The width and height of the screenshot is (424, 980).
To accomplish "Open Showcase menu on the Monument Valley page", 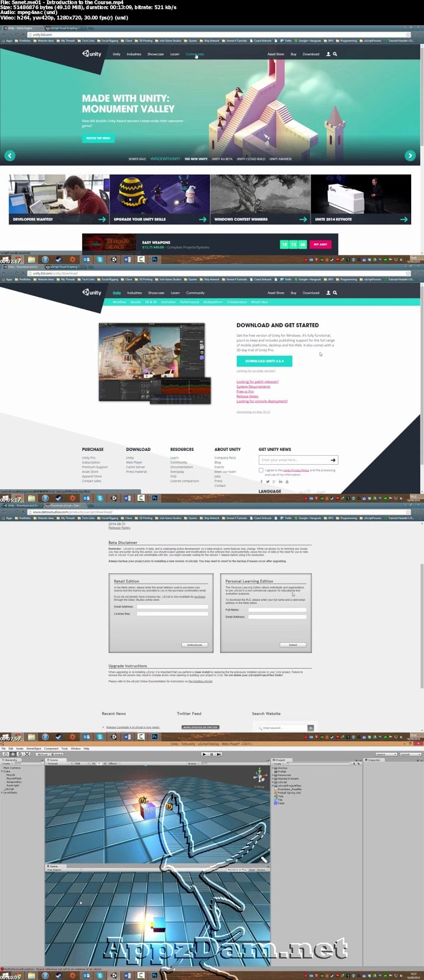I will click(155, 54).
